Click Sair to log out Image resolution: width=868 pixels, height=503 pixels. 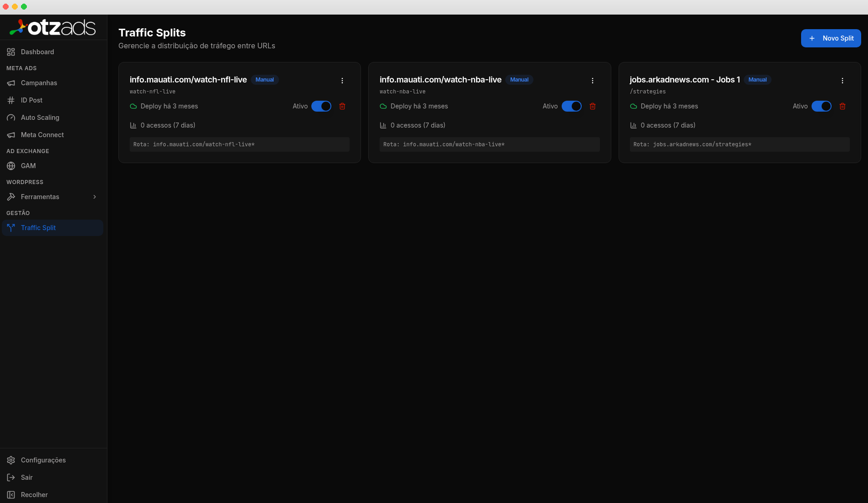click(53, 477)
